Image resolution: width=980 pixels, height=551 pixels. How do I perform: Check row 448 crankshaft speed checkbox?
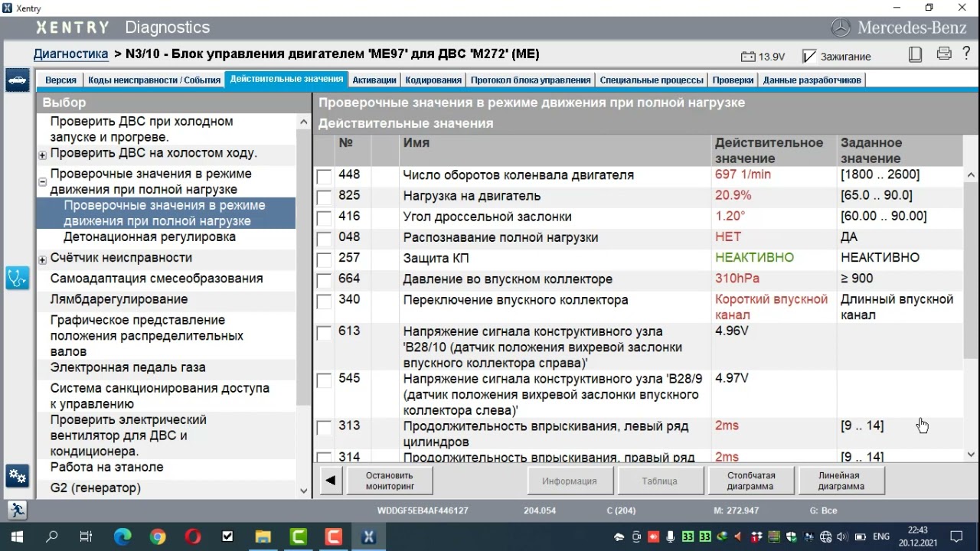324,177
